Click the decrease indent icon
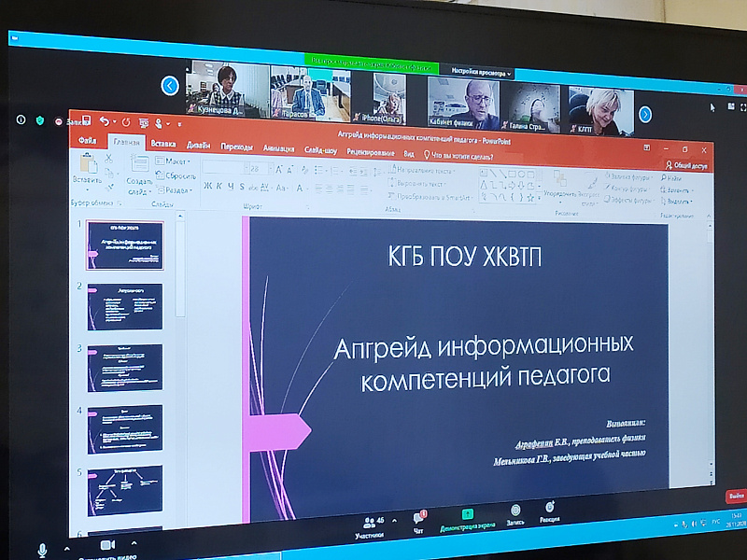This screenshot has height=560, width=747. [353, 172]
